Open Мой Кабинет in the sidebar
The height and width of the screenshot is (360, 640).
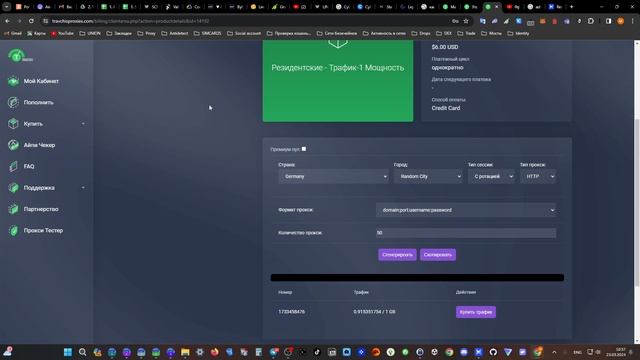coord(41,81)
